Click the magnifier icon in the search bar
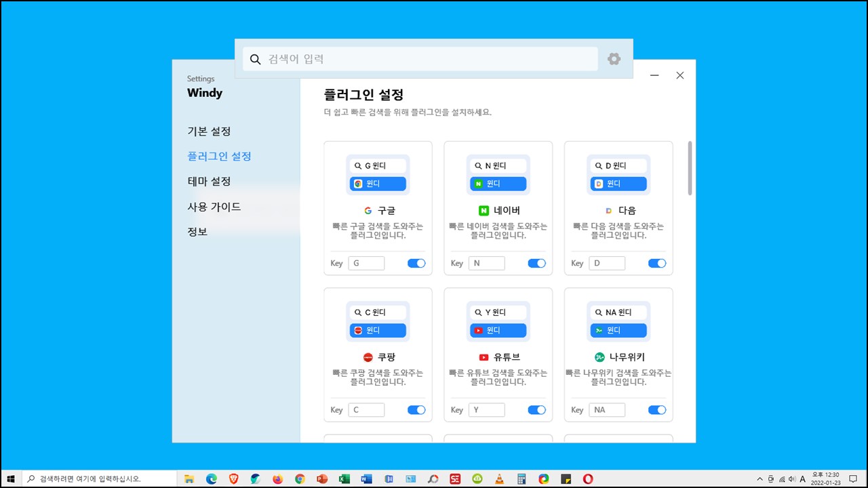Screen dimensions: 868x488 pos(256,59)
